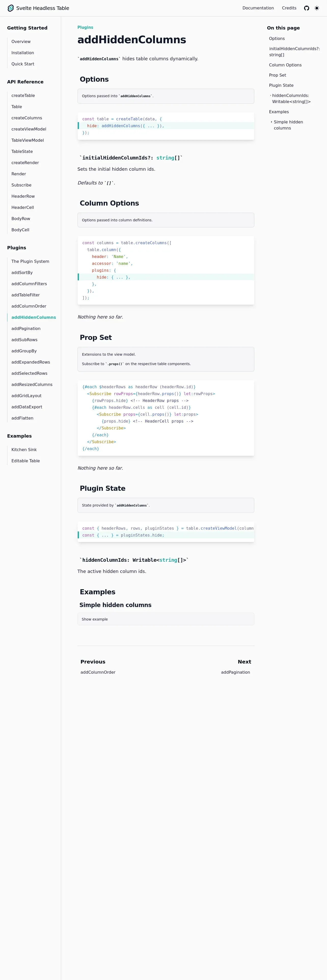Click chevron beside 'Simple hidden columns' in contents
The height and width of the screenshot is (980, 327).
click(271, 122)
